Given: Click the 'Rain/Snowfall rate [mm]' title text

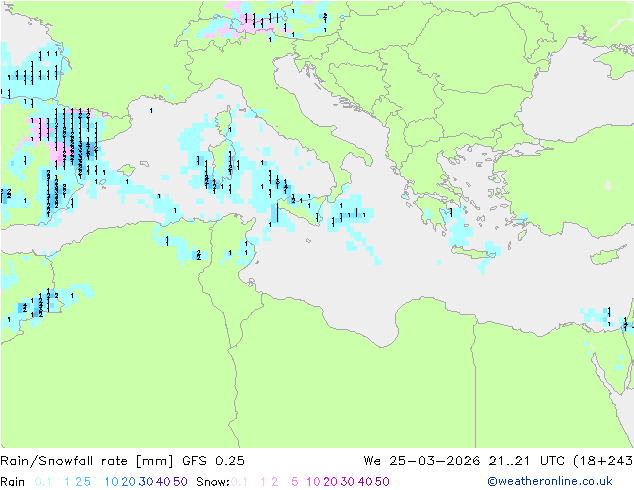Looking at the screenshot, I should (x=87, y=461).
